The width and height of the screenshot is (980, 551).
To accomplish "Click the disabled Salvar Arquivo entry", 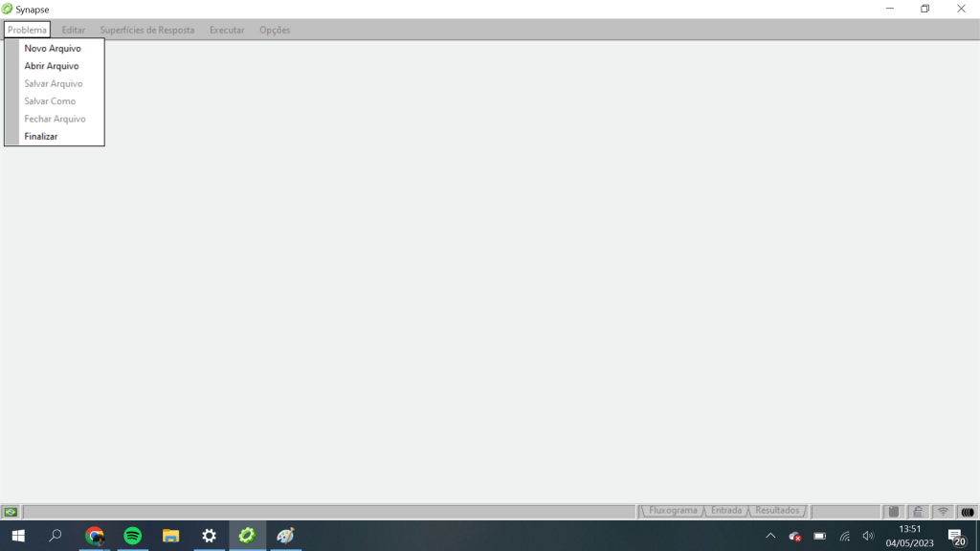I will click(55, 84).
